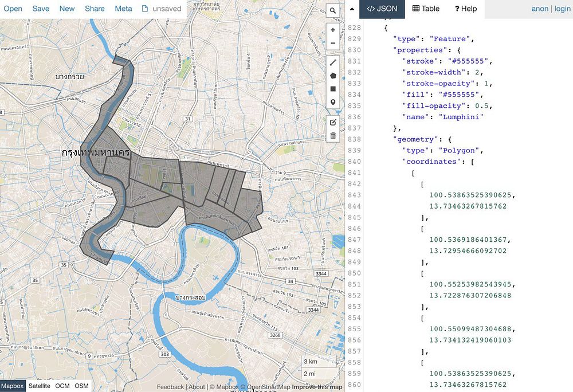This screenshot has height=392, width=573.
Task: Switch base map to OCM
Action: (x=62, y=386)
